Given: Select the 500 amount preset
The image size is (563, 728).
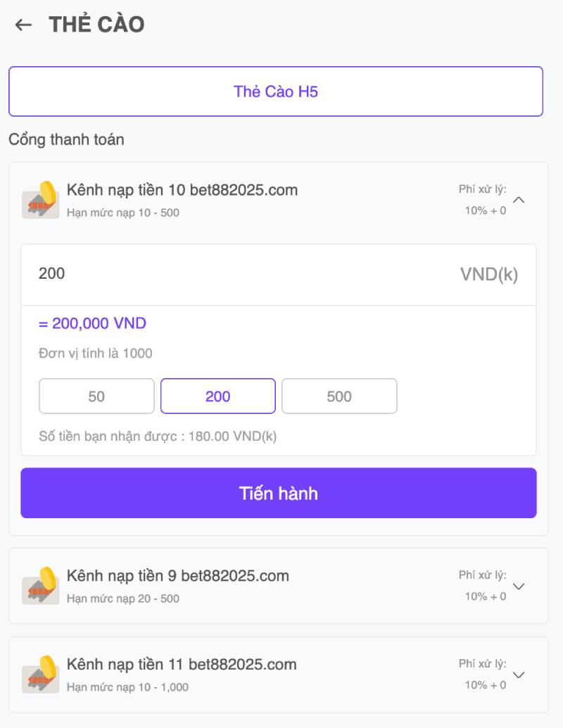Looking at the screenshot, I should coord(339,396).
